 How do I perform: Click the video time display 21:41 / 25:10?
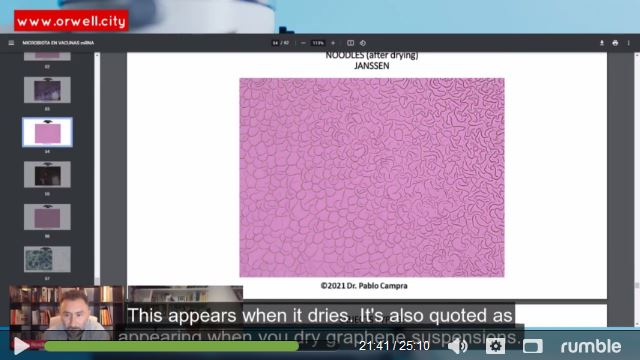pos(394,346)
